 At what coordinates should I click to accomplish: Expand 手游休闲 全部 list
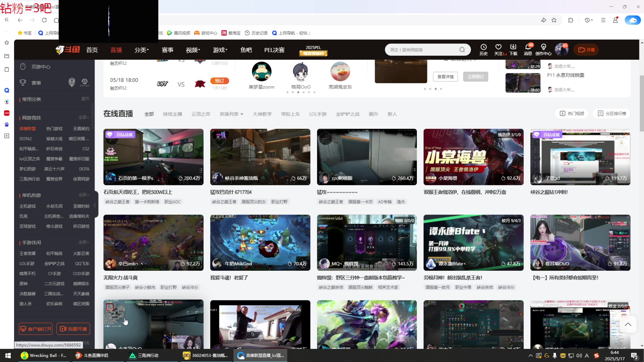pos(84,242)
